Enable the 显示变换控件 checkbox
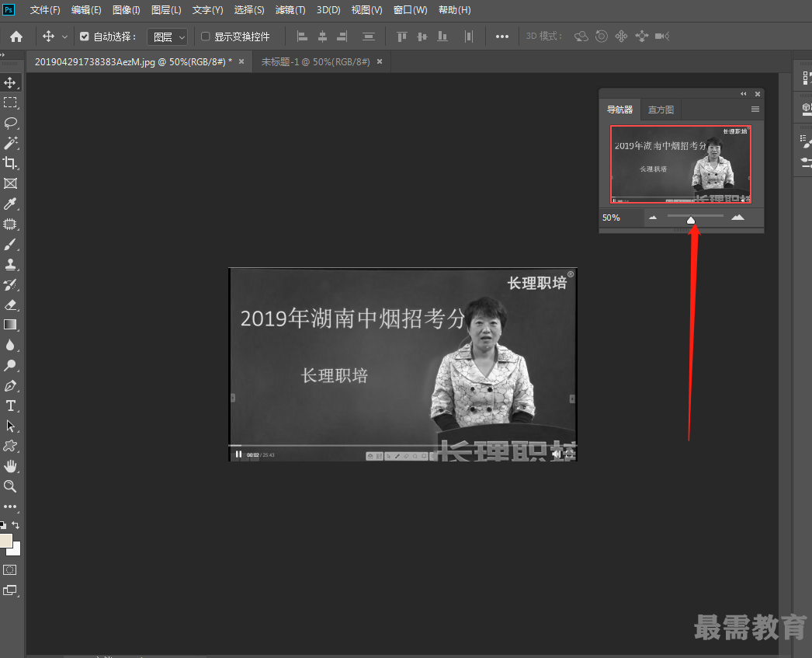Screen dimensions: 812x658 pos(205,37)
